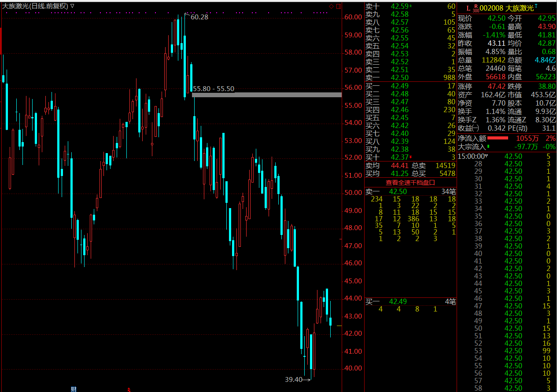Image resolution: width=557 pixels, height=392 pixels.
Task: Open 查看全速千档盘口 link
Action: click(410, 182)
